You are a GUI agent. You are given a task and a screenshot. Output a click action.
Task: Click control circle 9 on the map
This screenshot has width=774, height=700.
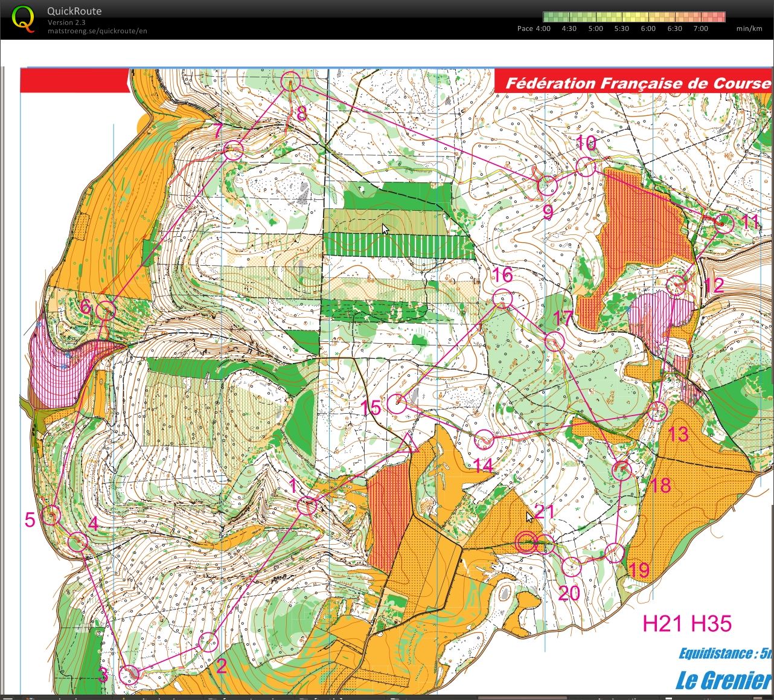[x=547, y=185]
